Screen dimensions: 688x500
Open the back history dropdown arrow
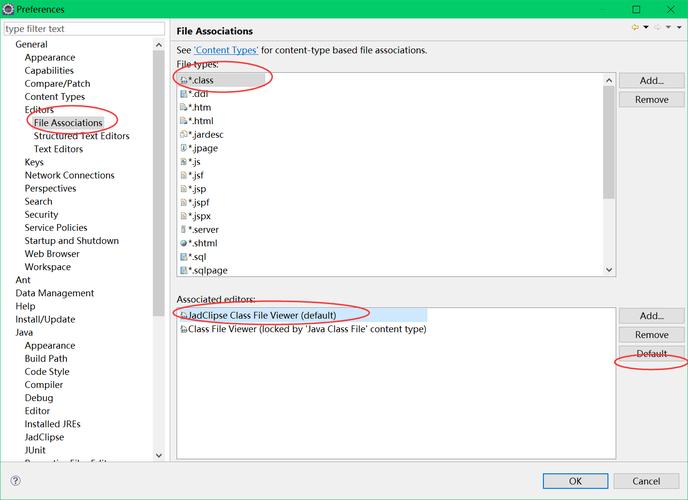[x=646, y=27]
